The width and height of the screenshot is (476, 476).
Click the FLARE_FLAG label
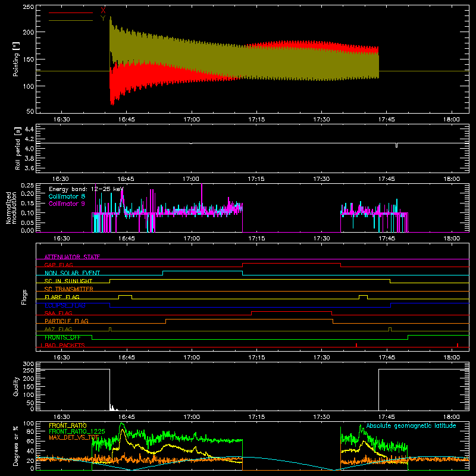[62, 297]
